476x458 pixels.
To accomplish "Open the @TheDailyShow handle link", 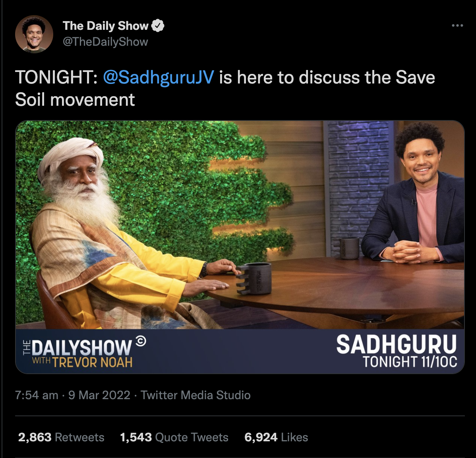I will pyautogui.click(x=105, y=42).
